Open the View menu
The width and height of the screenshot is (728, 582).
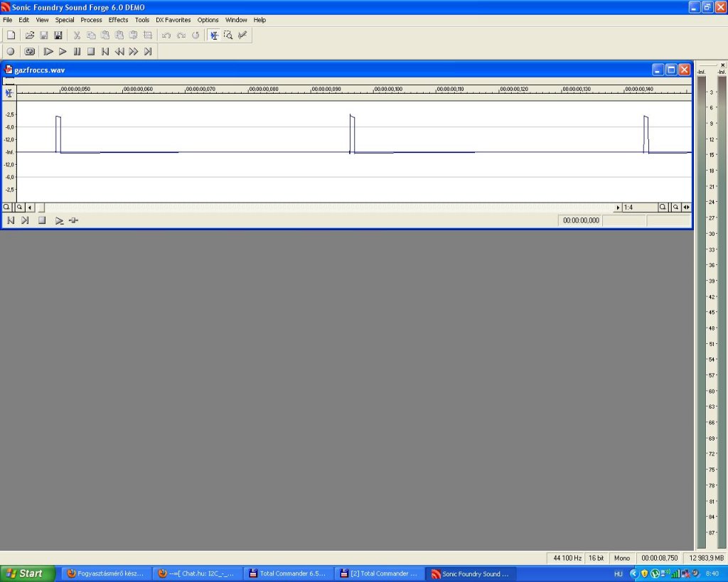(42, 20)
